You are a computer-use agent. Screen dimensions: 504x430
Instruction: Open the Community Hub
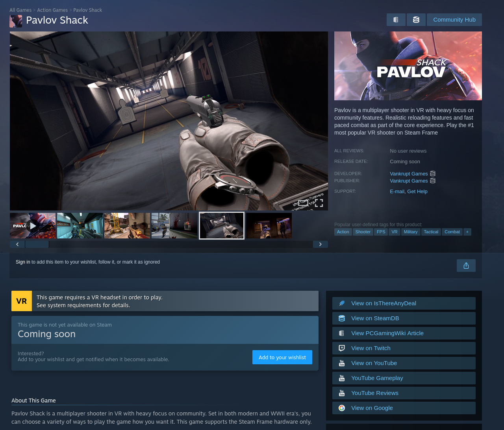(454, 20)
